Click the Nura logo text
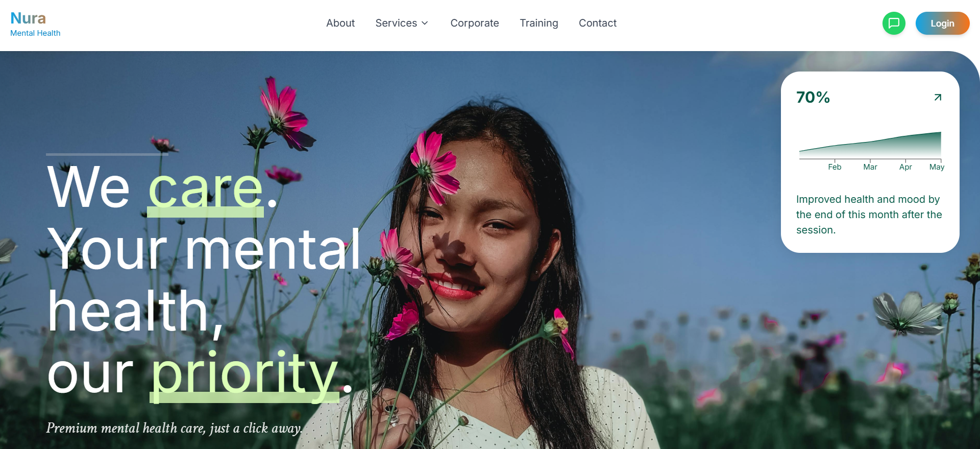The image size is (980, 449). point(28,18)
